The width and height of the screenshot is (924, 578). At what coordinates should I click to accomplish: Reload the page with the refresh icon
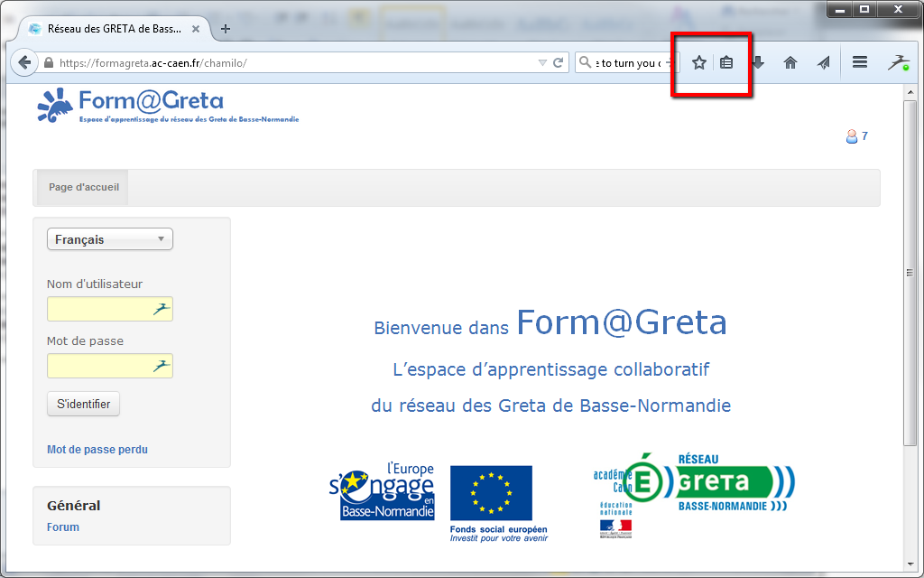pos(558,62)
